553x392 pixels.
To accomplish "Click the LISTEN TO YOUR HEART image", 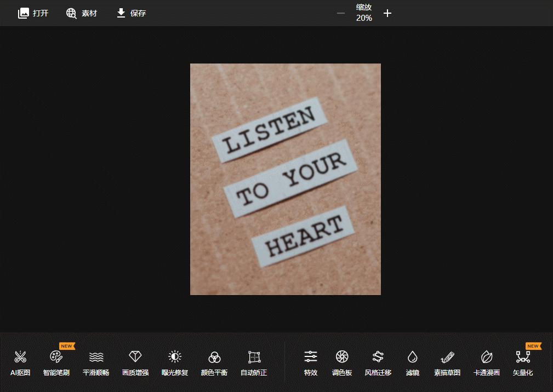I will tap(285, 179).
